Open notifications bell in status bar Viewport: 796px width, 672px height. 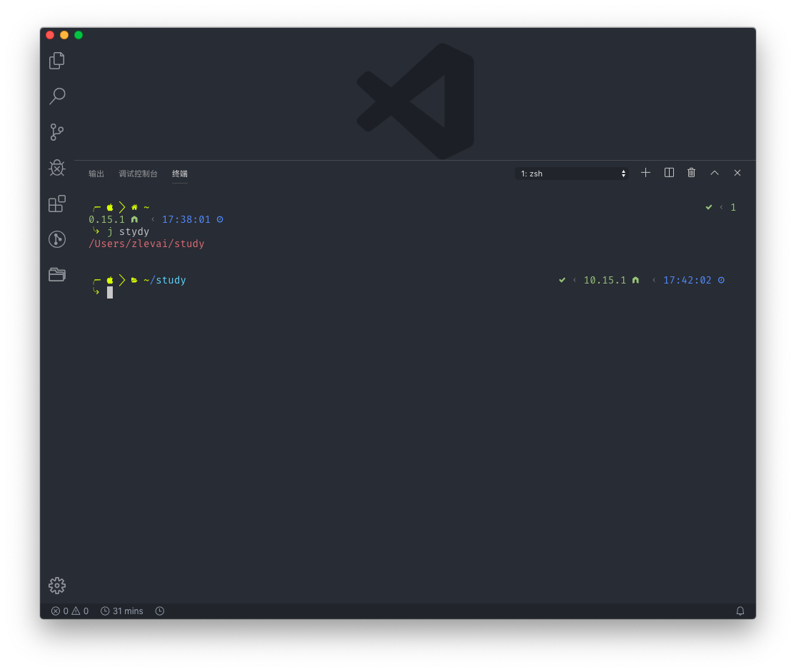point(740,611)
